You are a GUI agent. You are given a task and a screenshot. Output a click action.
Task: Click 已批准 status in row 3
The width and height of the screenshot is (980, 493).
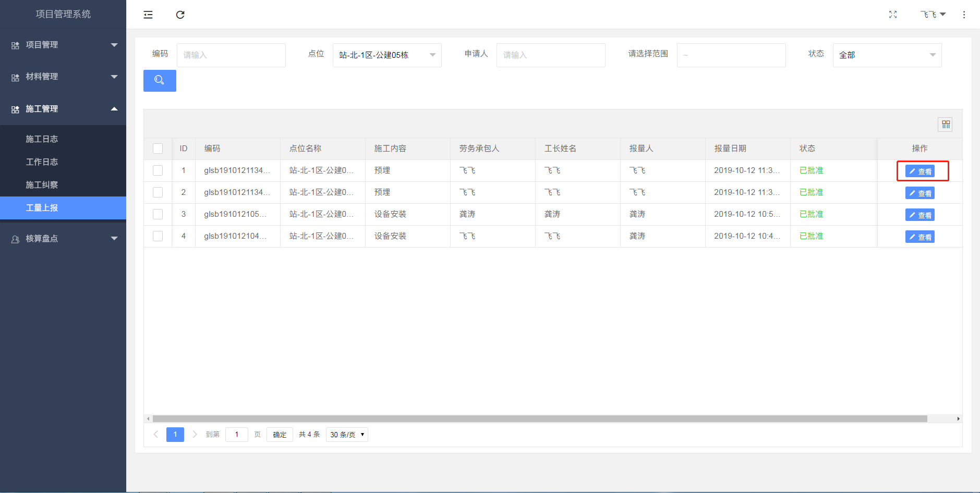click(x=812, y=214)
